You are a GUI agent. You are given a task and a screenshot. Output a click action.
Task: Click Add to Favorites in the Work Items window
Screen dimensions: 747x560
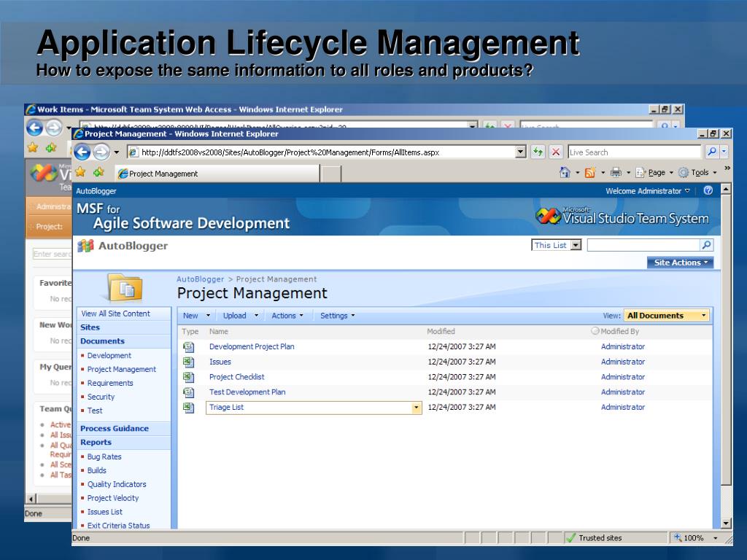coord(50,147)
